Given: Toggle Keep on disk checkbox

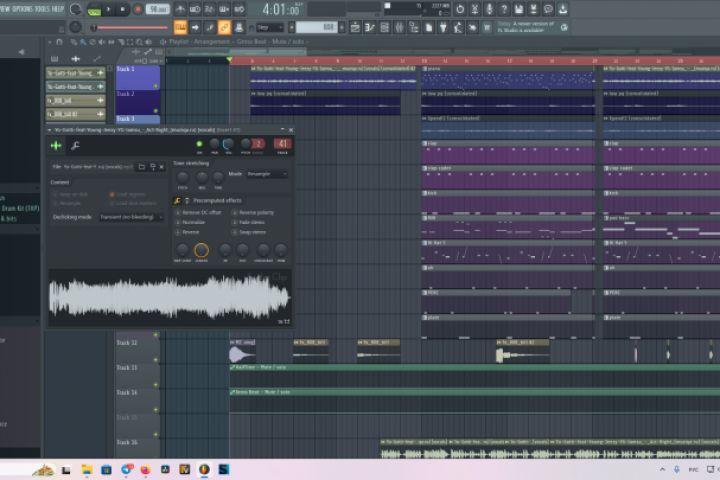Looking at the screenshot, I should point(55,194).
